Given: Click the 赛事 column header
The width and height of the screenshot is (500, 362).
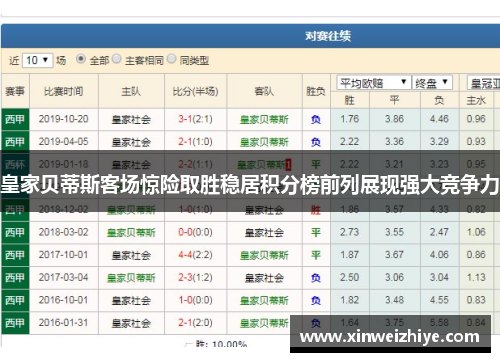Looking at the screenshot, I should tap(15, 91).
